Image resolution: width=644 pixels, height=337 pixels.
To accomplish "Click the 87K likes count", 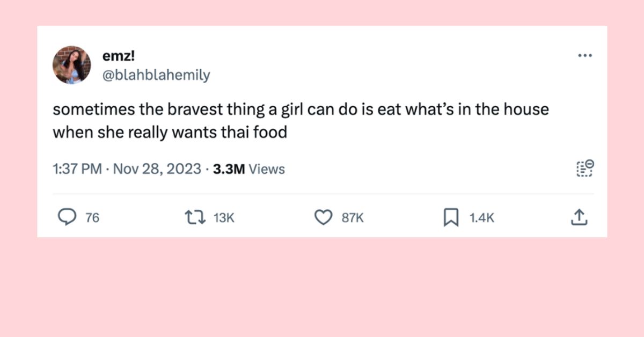I will (x=353, y=218).
